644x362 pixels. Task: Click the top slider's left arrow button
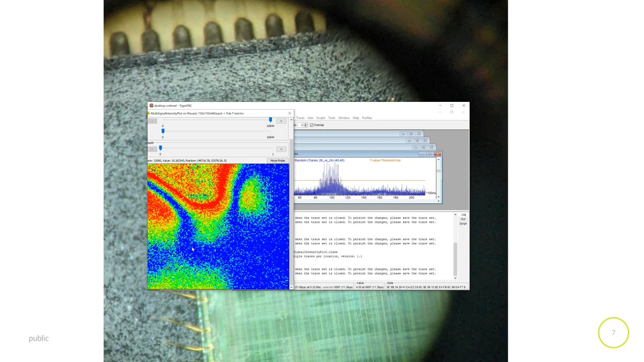click(152, 121)
